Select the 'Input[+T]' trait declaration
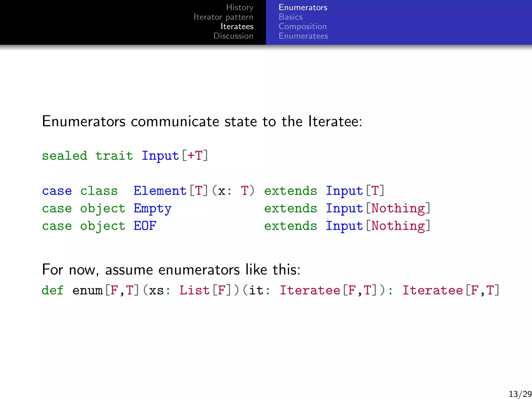 tap(175, 156)
